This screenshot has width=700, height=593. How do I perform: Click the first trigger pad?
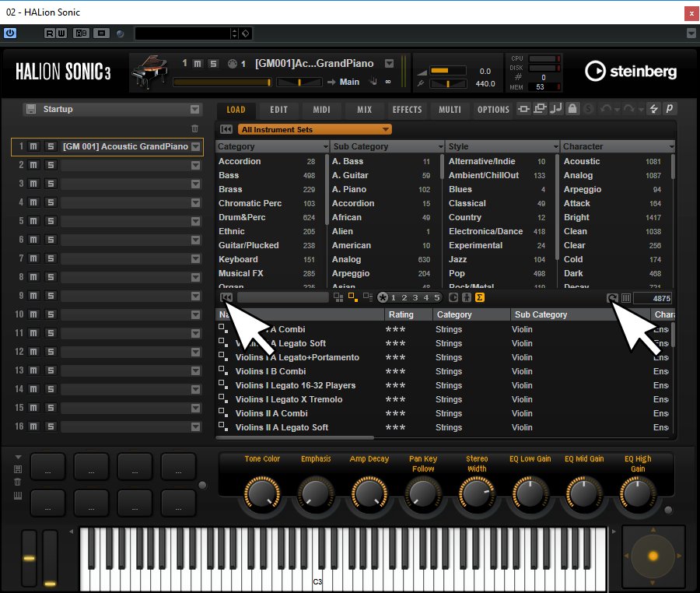coord(47,466)
